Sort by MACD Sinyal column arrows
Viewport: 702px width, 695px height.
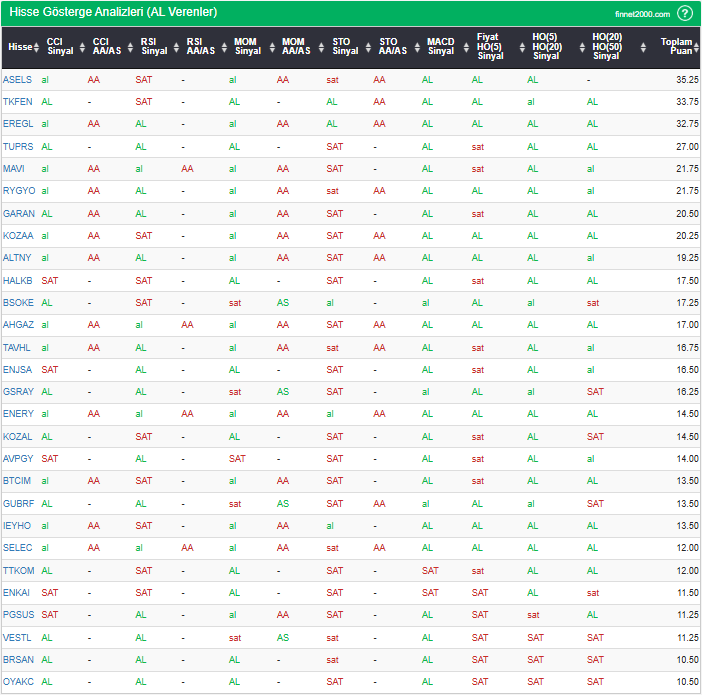pyautogui.click(x=466, y=47)
